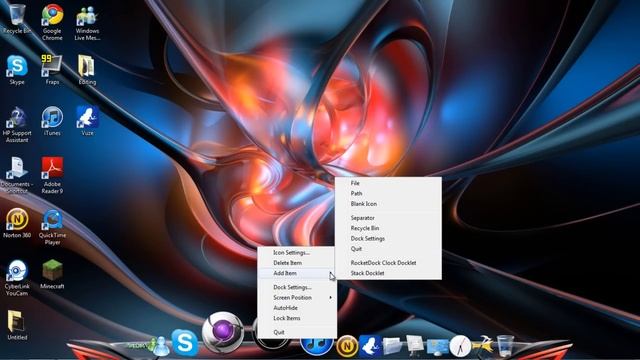The width and height of the screenshot is (640, 360).
Task: Select the Add Item menu entry
Action: tap(297, 273)
